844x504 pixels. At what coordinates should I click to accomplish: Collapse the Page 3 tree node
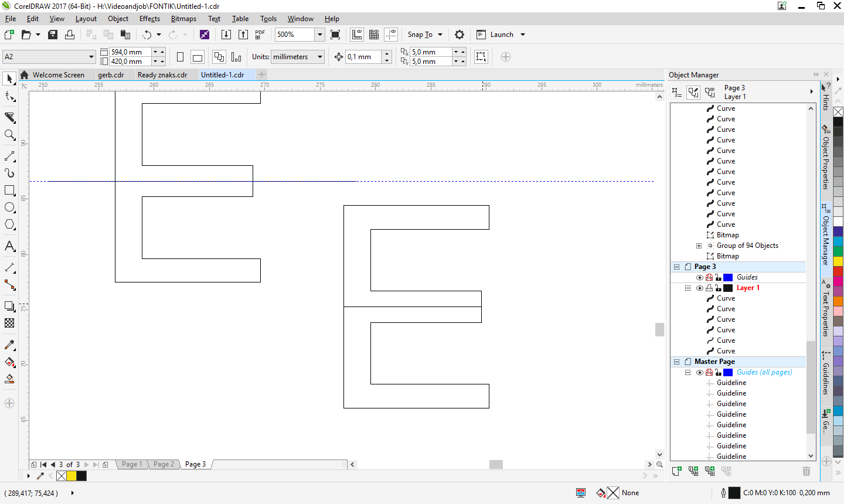[x=676, y=267]
